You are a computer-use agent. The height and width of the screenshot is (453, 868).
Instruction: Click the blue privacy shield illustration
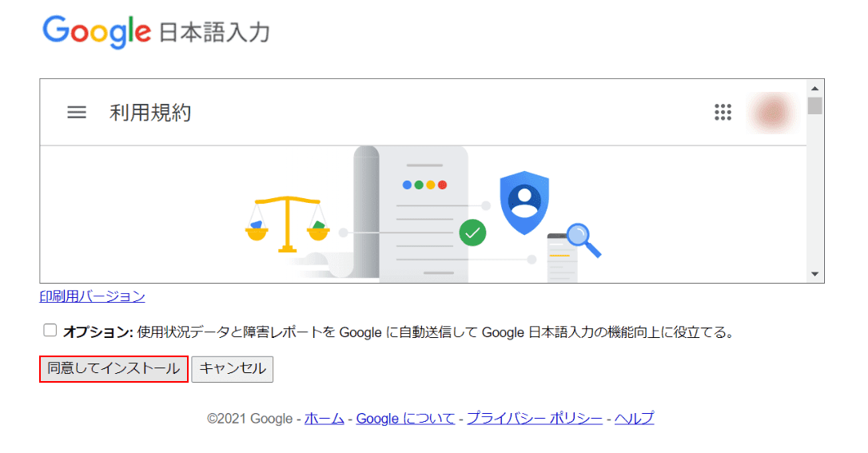(x=524, y=202)
